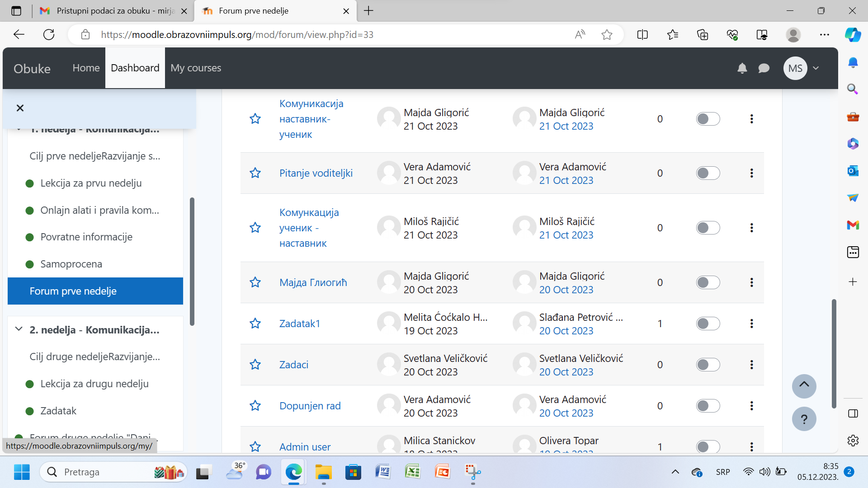Open the notifications bell in Moodle header
The width and height of the screenshot is (868, 488).
tap(742, 68)
